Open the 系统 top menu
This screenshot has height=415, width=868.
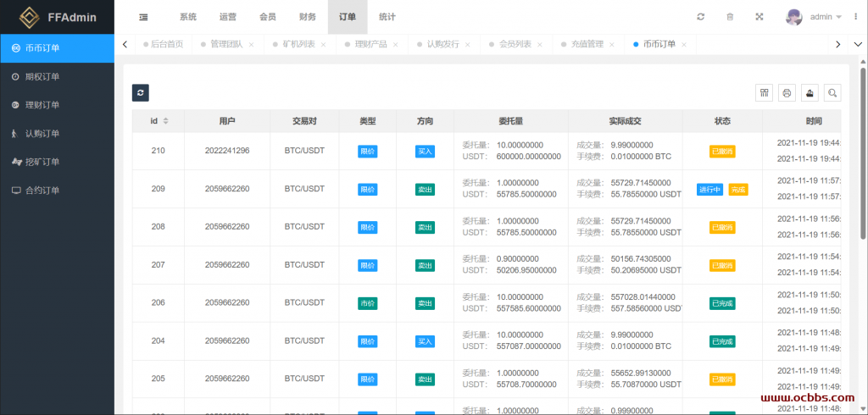pos(187,17)
